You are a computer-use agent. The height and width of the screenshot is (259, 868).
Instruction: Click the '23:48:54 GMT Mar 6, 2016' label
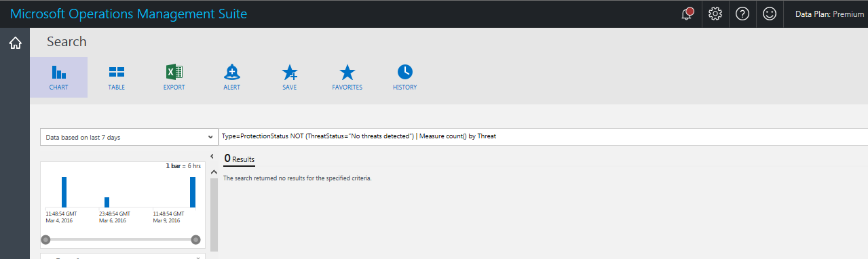(114, 217)
